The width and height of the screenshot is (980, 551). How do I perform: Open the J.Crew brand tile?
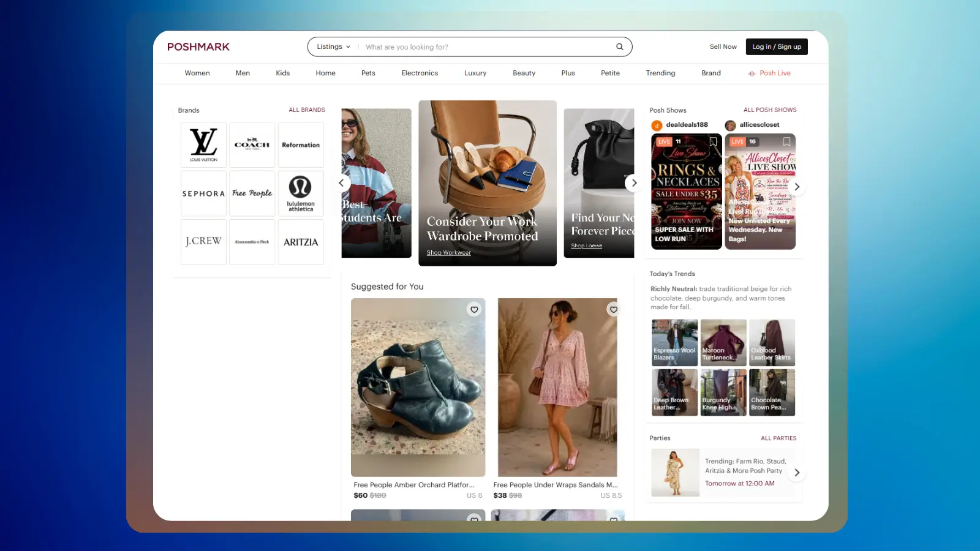click(203, 242)
